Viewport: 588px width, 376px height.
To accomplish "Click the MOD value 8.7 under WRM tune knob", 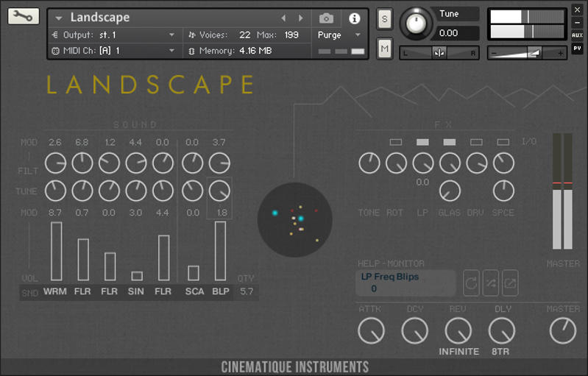I will [55, 213].
